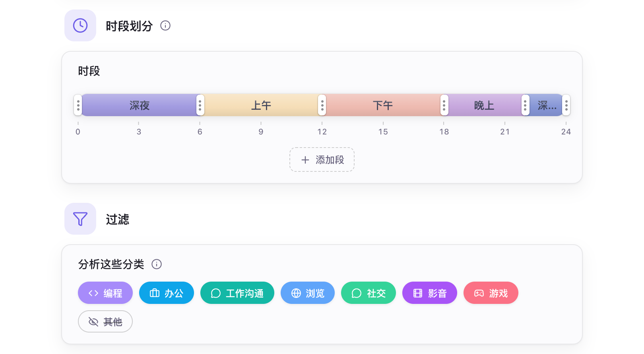Click the 12 hour label on the axis

pyautogui.click(x=322, y=132)
